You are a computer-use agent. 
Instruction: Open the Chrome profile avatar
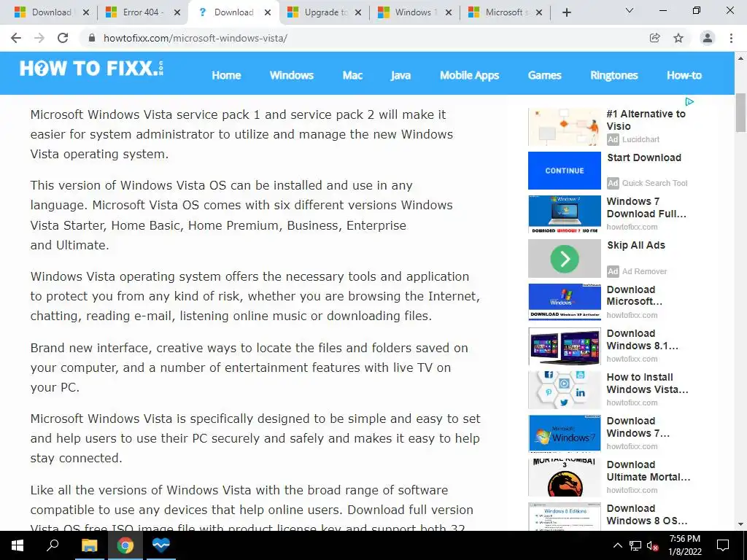click(708, 38)
